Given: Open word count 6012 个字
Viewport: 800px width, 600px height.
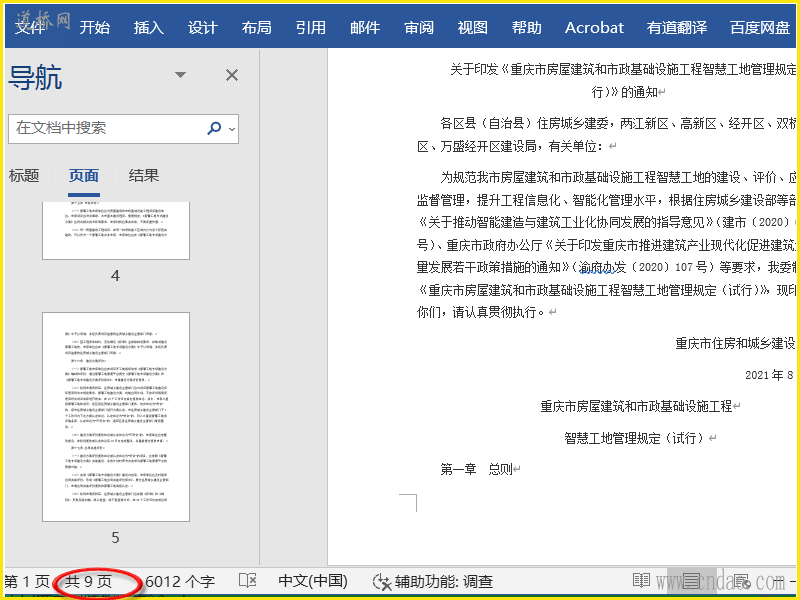Looking at the screenshot, I should (x=180, y=582).
